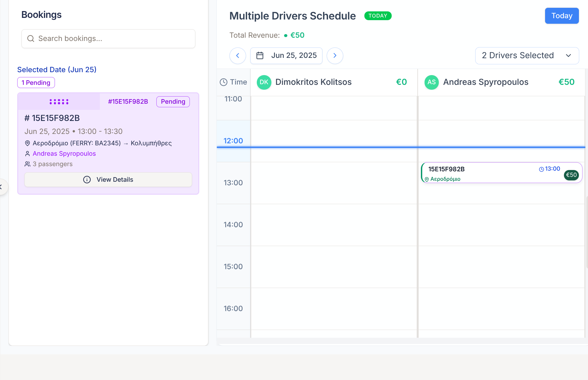
Task: Click Andreas Spyropoulos link in booking card
Action: tap(64, 153)
